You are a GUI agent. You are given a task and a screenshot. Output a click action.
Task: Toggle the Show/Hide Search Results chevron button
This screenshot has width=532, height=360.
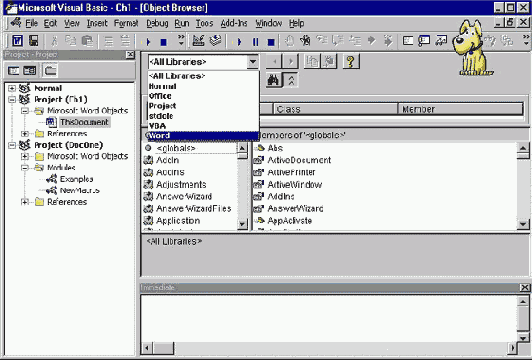point(291,80)
